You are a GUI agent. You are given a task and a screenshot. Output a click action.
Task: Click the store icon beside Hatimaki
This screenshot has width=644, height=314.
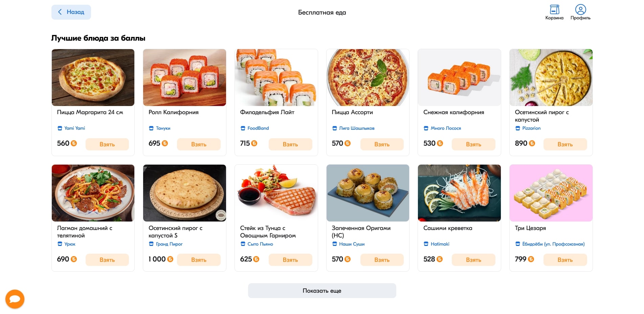tap(426, 244)
